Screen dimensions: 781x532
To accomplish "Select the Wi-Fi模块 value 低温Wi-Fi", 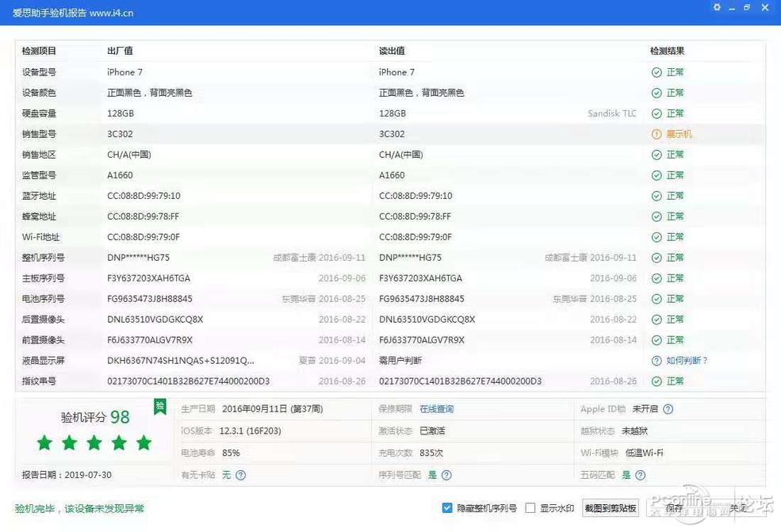I will coord(644,453).
